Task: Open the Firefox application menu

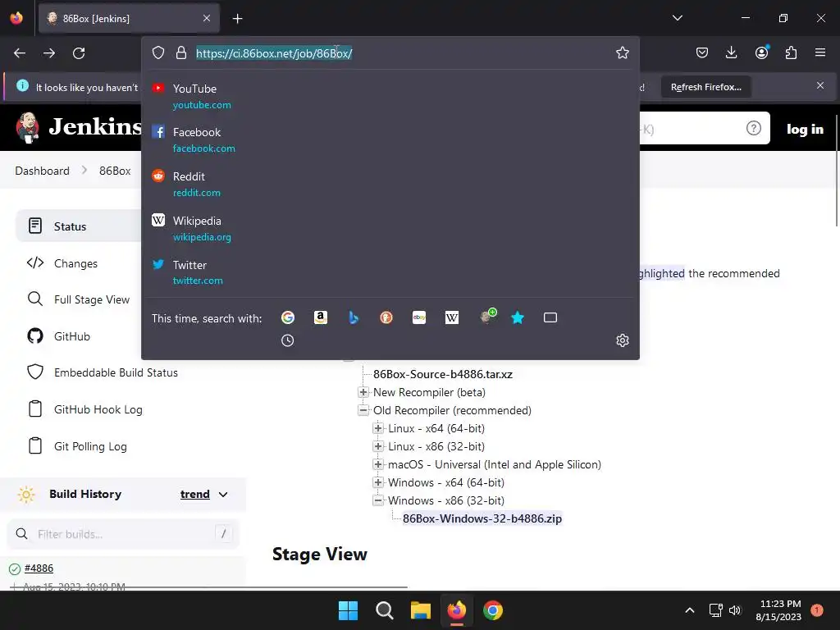Action: tap(820, 52)
